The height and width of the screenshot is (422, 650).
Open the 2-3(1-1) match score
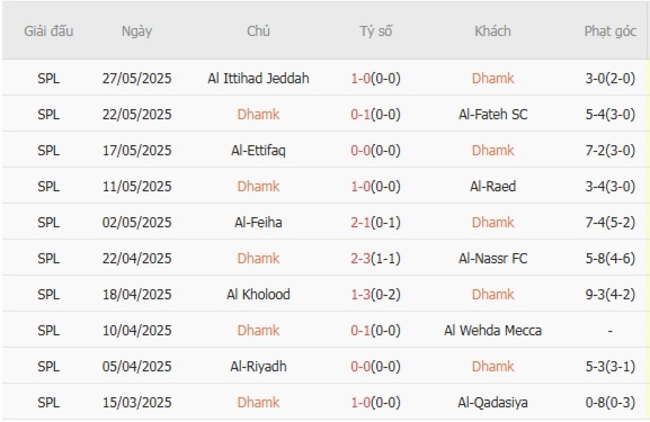coord(375,258)
